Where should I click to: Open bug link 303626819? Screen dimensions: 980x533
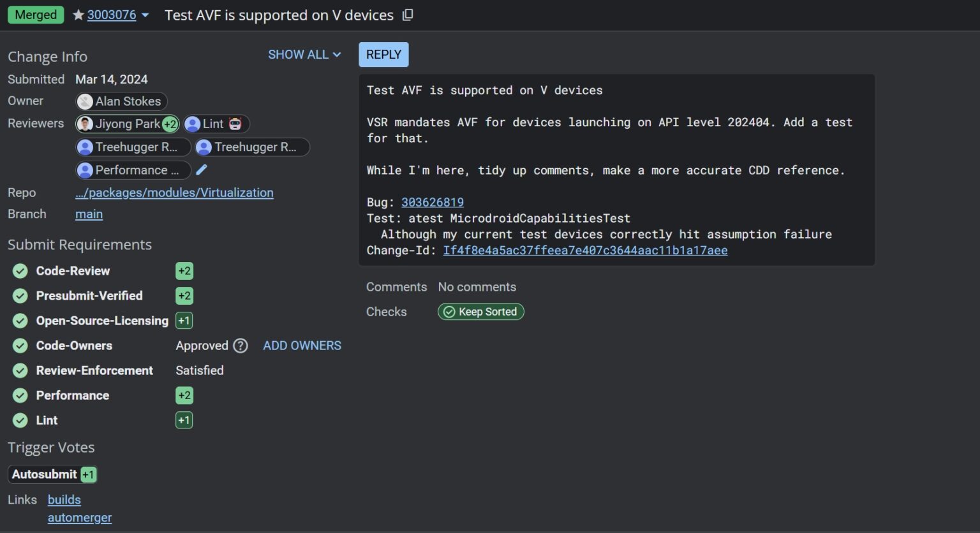point(433,202)
